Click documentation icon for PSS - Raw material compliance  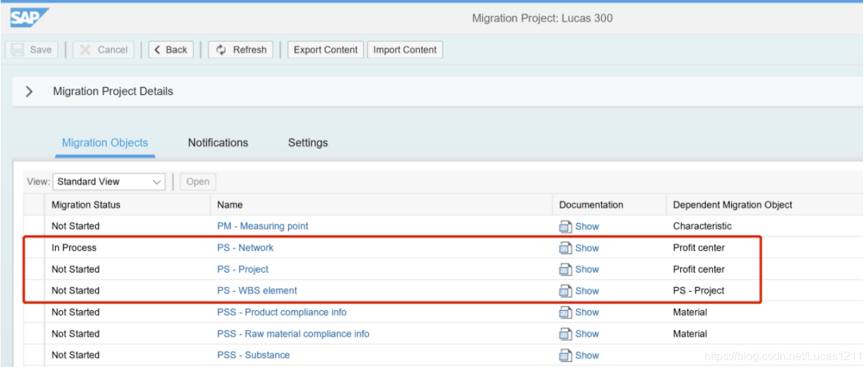tap(565, 334)
